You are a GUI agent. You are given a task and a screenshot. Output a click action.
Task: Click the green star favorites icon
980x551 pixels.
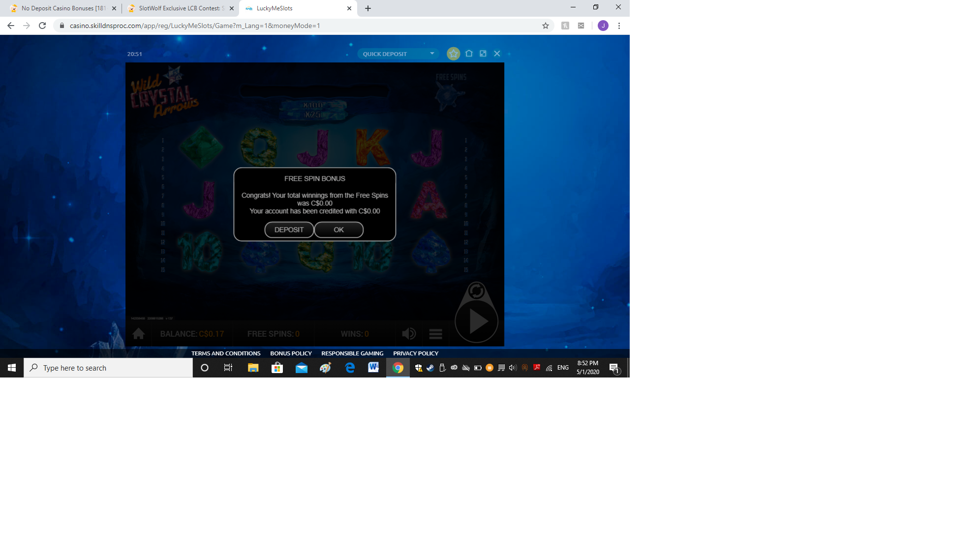click(x=453, y=54)
